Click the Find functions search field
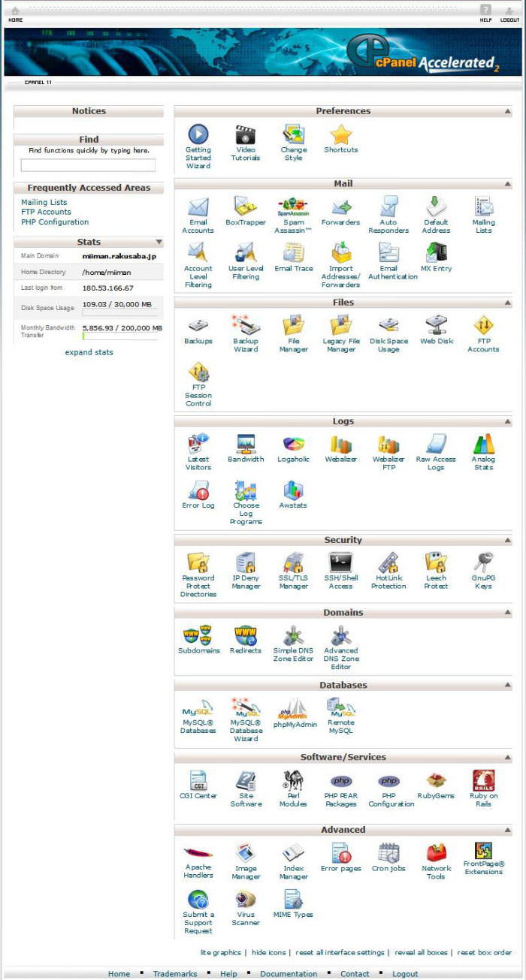This screenshot has width=526, height=980. [88, 165]
